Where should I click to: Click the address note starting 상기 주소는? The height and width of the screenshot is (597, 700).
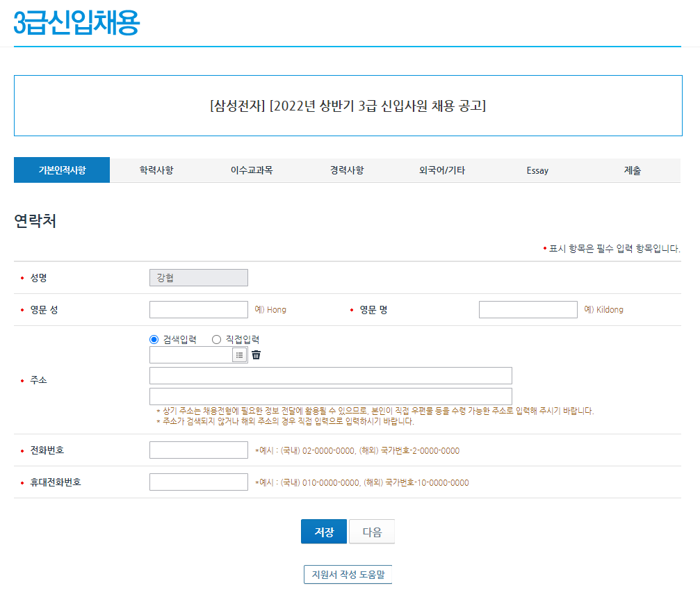click(x=375, y=411)
